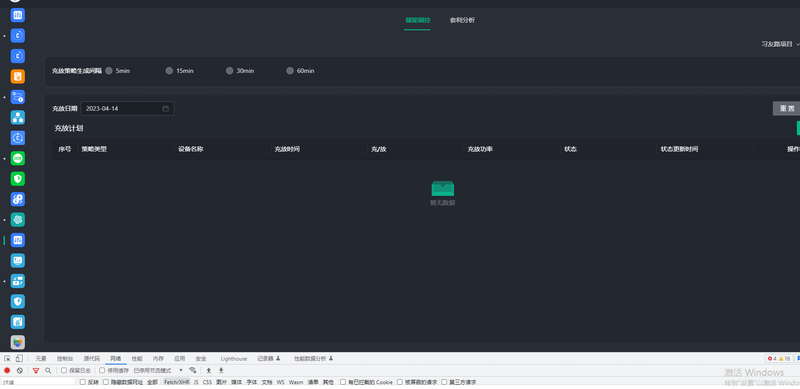Viewport: 800px width, 389px height.
Task: Open the blue hierarchy tree sidebar icon
Action: click(x=18, y=117)
